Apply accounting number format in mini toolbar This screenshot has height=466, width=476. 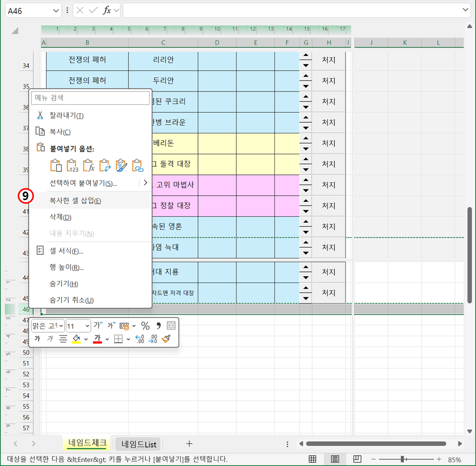point(124,326)
